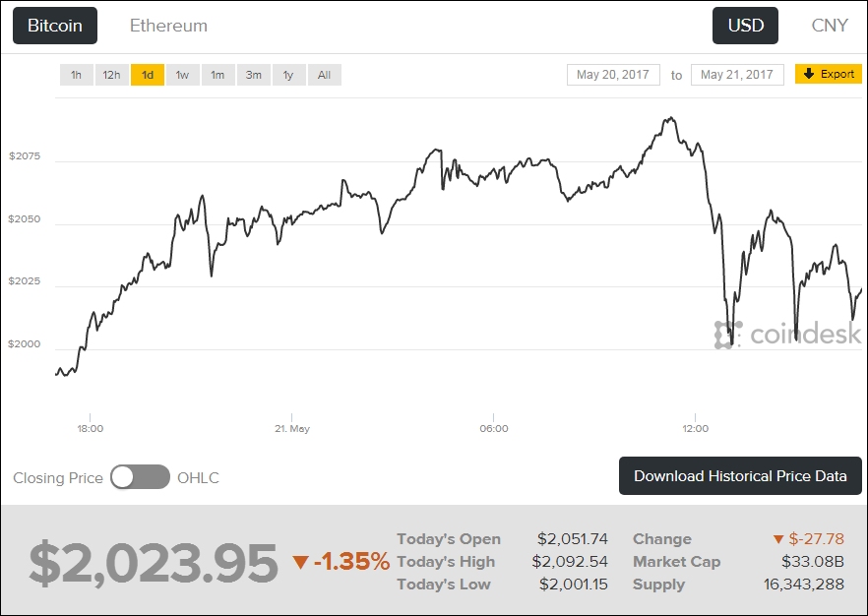Select USD currency
Screen dimensions: 868x616
(745, 26)
